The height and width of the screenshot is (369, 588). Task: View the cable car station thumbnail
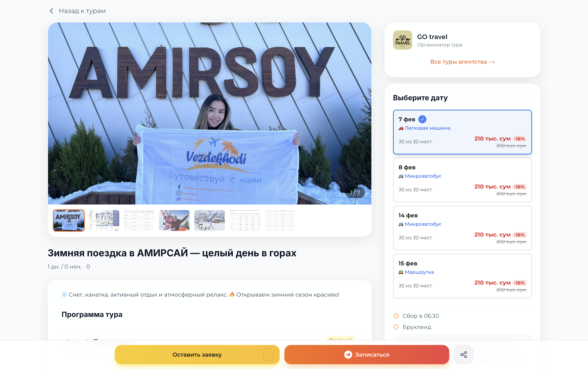[209, 220]
